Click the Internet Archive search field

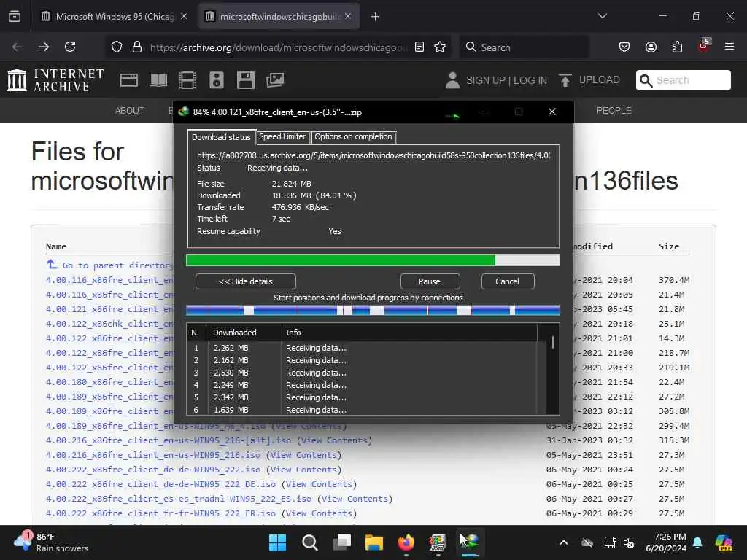click(683, 80)
